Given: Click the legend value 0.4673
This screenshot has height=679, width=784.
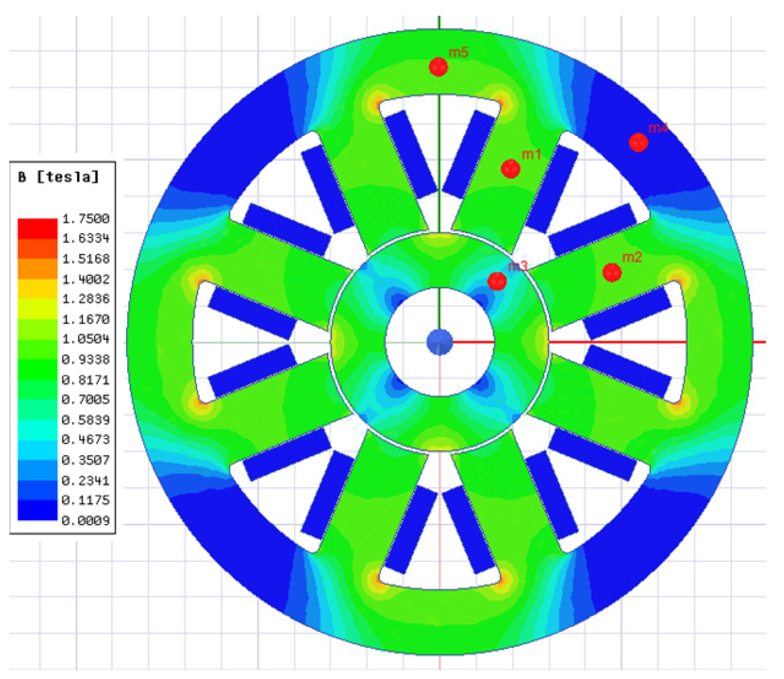Looking at the screenshot, I should (86, 440).
